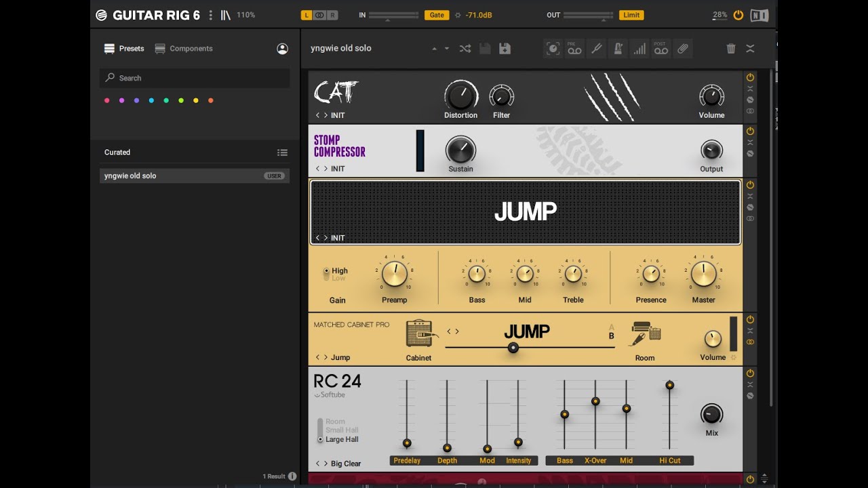Viewport: 868px width, 488px height.
Task: Show the PRE tapedeck
Action: (574, 49)
